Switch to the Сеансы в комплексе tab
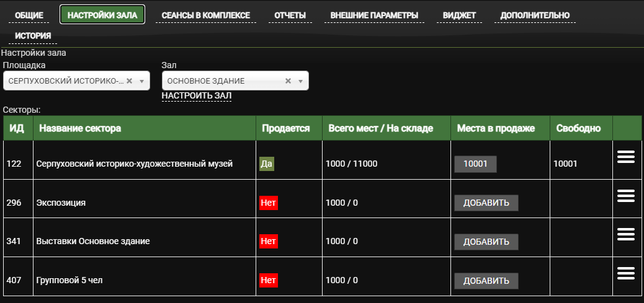644x303 pixels. (205, 15)
